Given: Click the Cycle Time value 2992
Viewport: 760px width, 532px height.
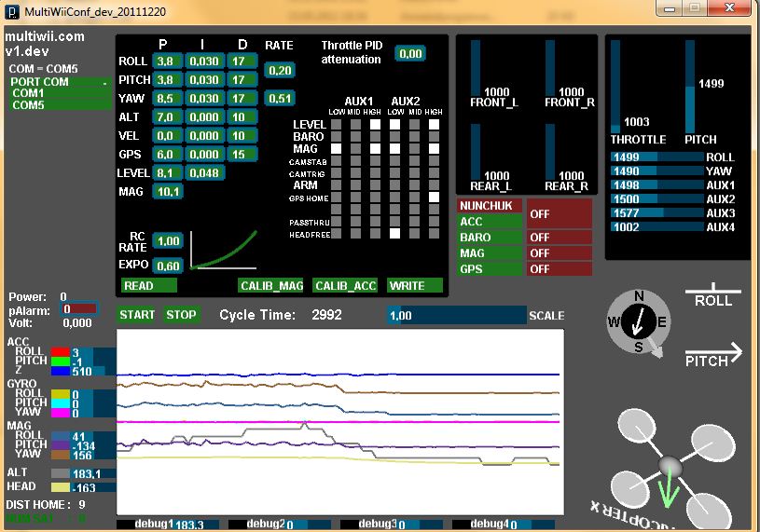Looking at the screenshot, I should pos(326,315).
